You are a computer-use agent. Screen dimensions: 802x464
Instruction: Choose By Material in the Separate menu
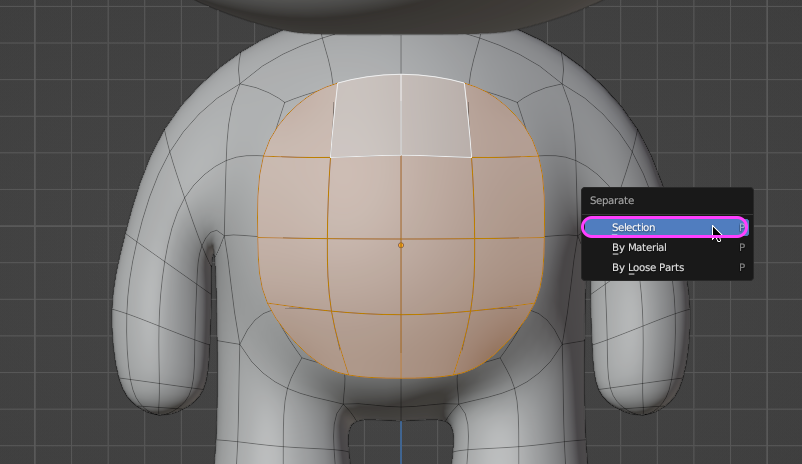click(667, 248)
